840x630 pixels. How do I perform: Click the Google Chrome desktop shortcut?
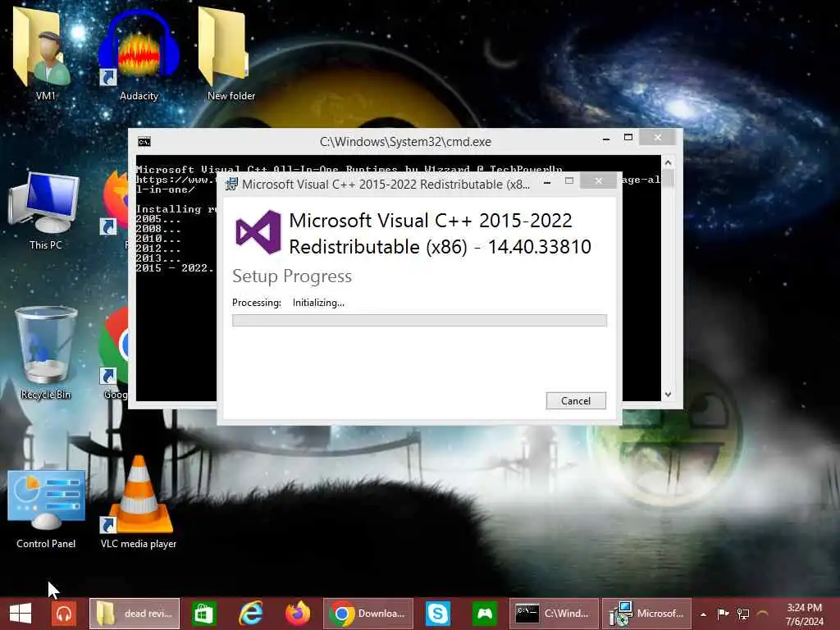(x=115, y=354)
